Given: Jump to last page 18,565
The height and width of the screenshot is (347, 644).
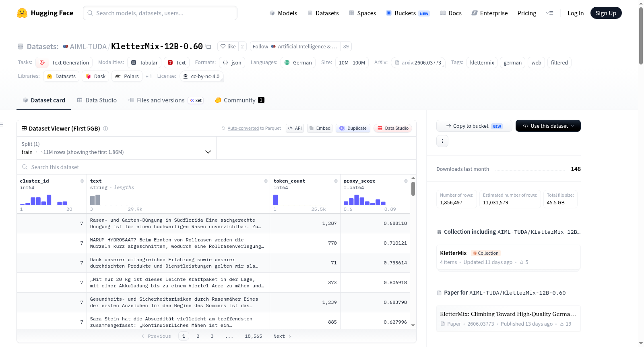Looking at the screenshot, I should pyautogui.click(x=254, y=336).
